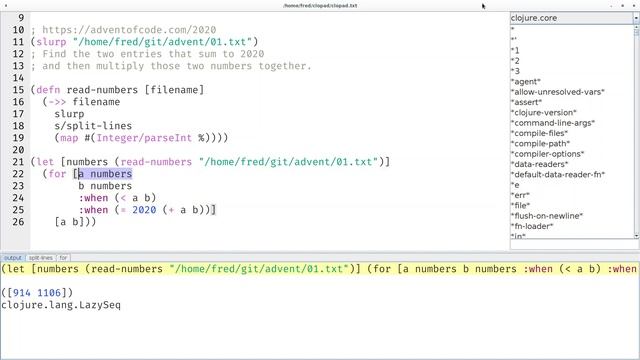
Task: Select *agent* in the symbol list
Action: point(526,82)
